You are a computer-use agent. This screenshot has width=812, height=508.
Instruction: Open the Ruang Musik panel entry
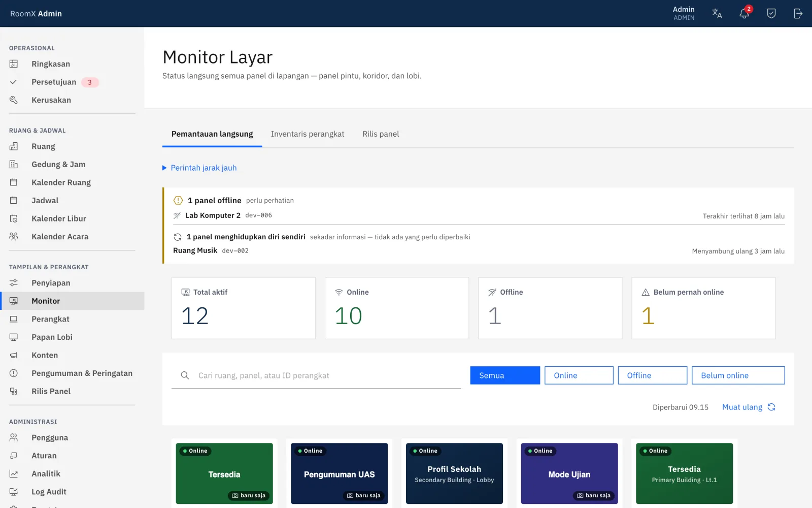pyautogui.click(x=479, y=251)
